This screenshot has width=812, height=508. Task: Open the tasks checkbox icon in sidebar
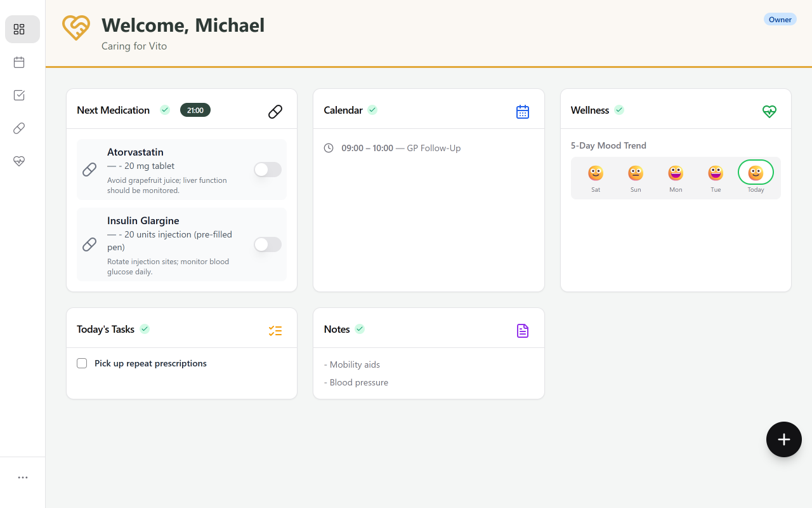(x=19, y=95)
